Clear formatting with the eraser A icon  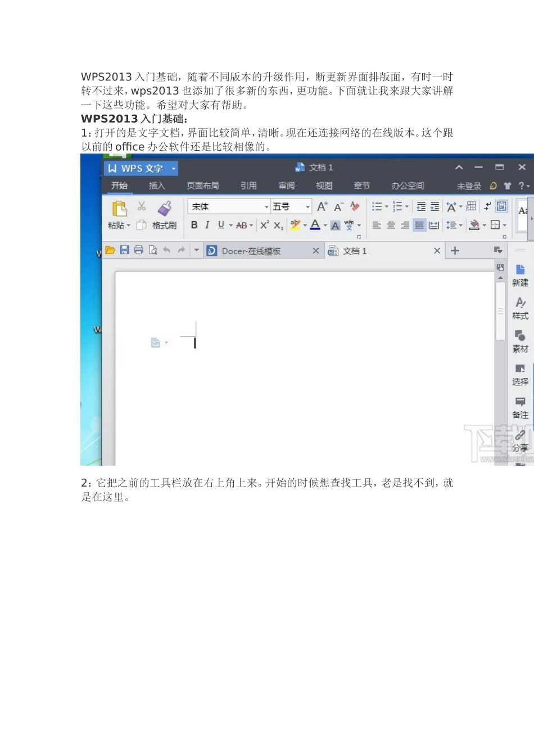355,206
